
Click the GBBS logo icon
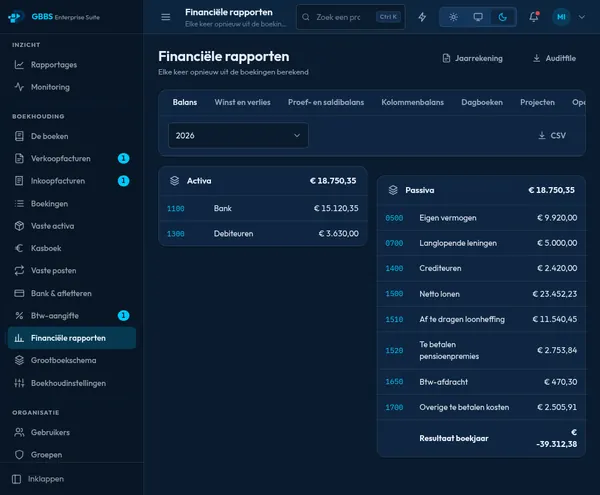tap(15, 17)
